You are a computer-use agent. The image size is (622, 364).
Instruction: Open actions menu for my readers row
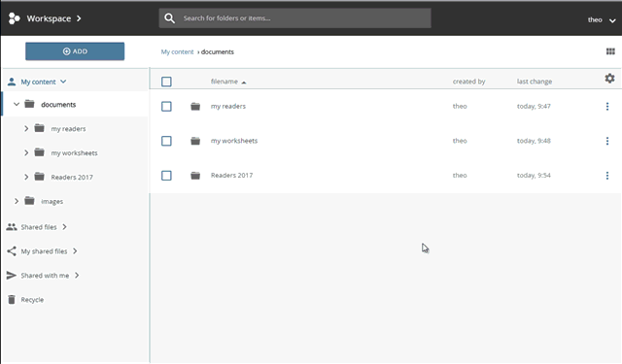pos(607,106)
